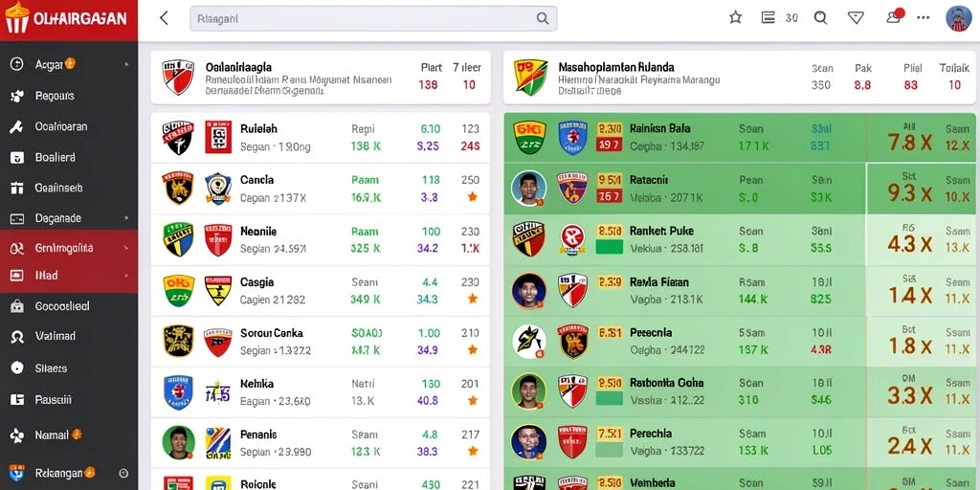Click the magnifier icon in top right toolbar
Viewport: 980px width, 490px height.
tap(820, 17)
